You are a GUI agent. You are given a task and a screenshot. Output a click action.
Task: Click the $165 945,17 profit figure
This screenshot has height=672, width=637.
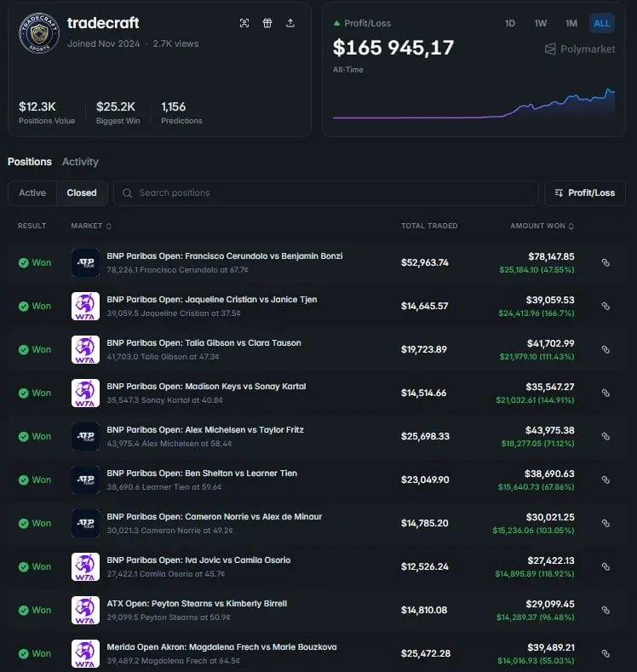(393, 48)
